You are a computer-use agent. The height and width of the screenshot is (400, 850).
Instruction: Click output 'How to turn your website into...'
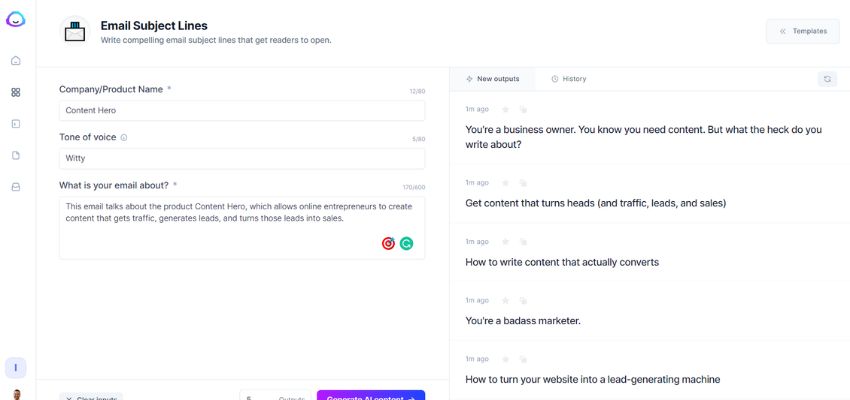pyautogui.click(x=593, y=380)
